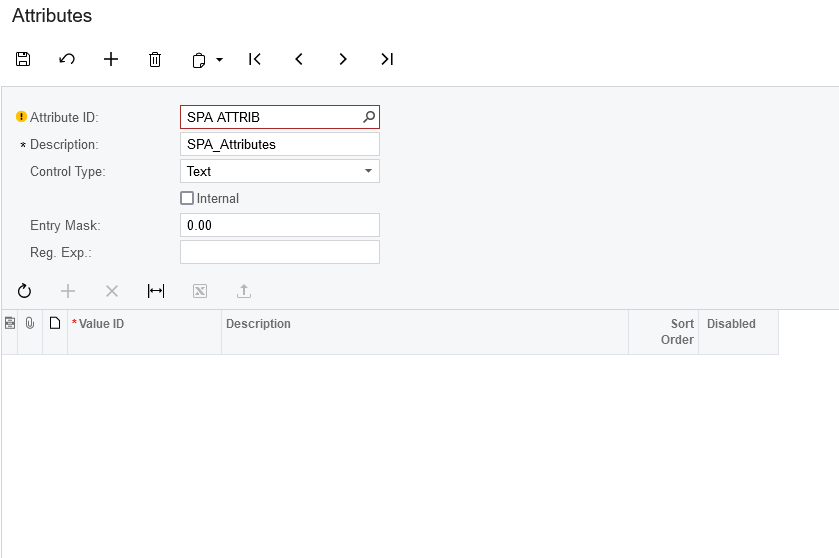The image size is (839, 558).
Task: Go to the first record
Action: pyautogui.click(x=255, y=59)
